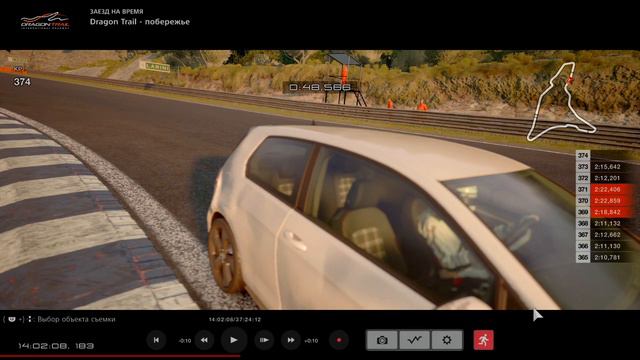Click the ЗАЕЗД НА ВРЕМЯ heading
640x360 pixels.
click(116, 11)
